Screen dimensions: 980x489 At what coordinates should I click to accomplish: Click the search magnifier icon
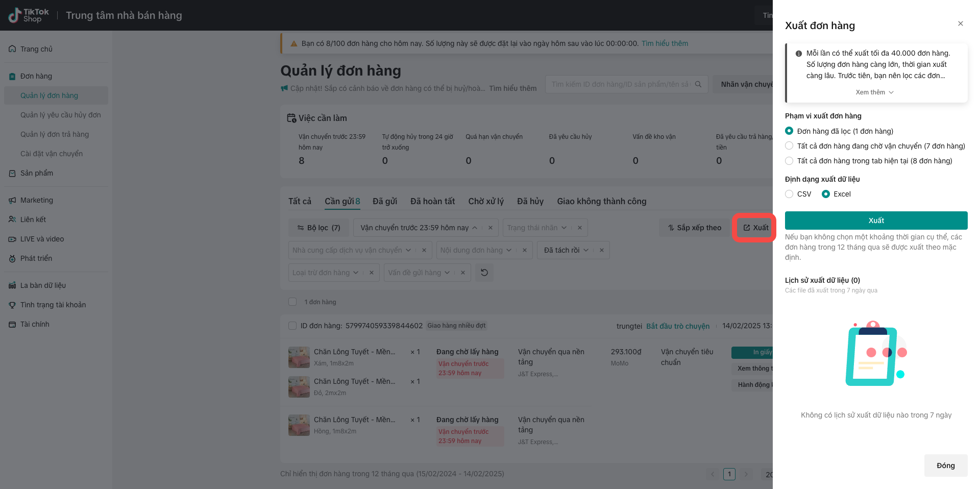click(x=698, y=84)
